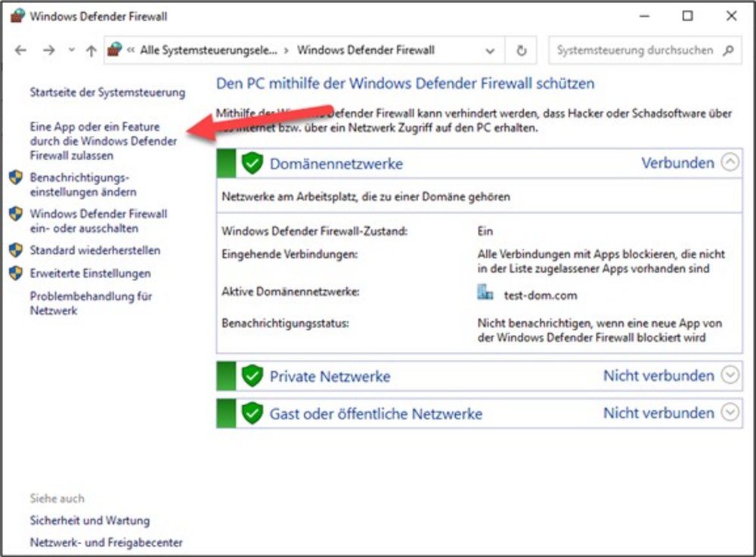Open Startseite der Systemsteuerung
The height and width of the screenshot is (557, 756).
click(x=107, y=92)
